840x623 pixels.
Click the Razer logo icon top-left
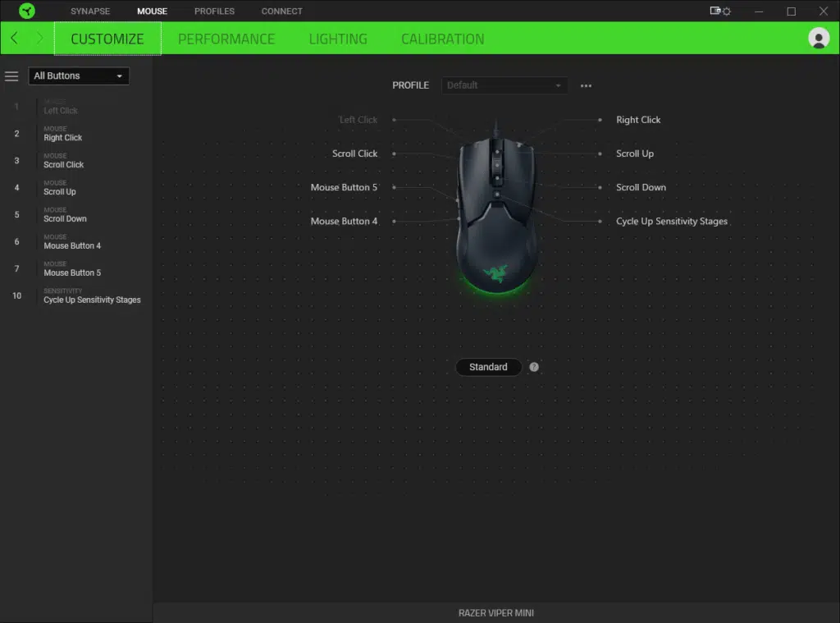click(x=25, y=11)
